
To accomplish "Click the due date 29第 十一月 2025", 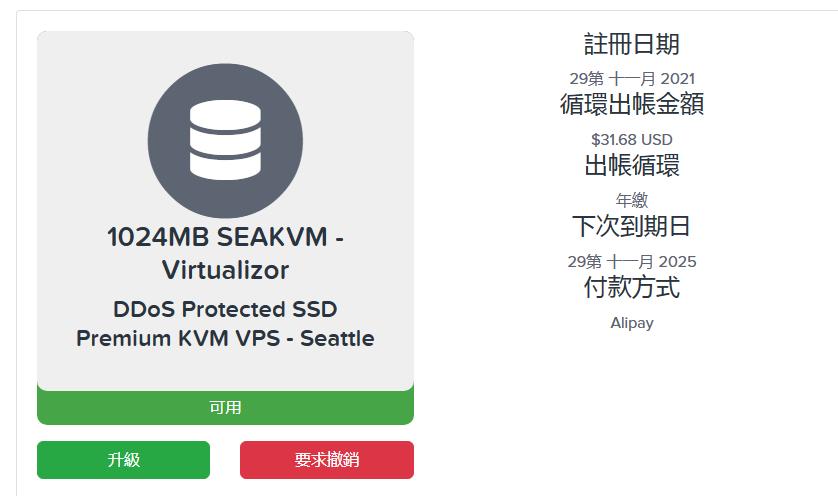I will [x=632, y=261].
